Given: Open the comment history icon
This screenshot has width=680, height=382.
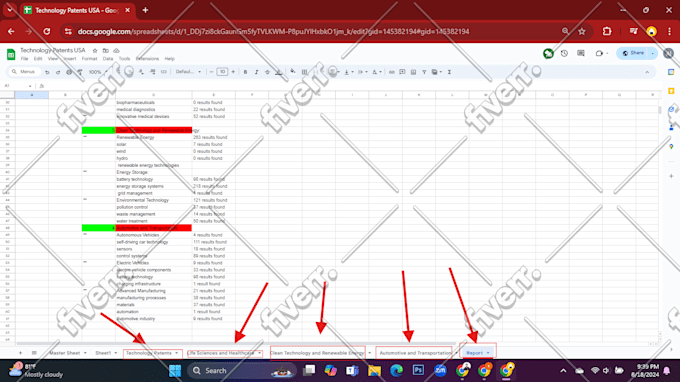Looking at the screenshot, I should click(581, 53).
